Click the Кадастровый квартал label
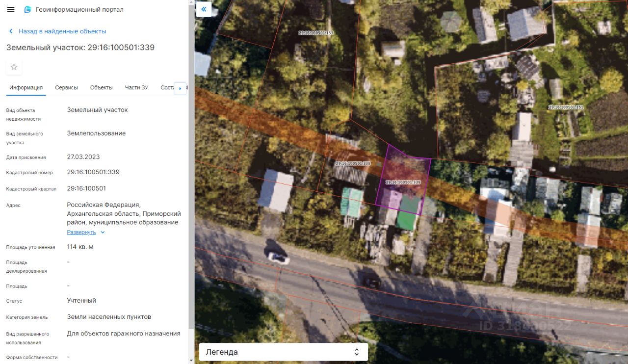Viewport: 628px width, 364px height. point(31,189)
